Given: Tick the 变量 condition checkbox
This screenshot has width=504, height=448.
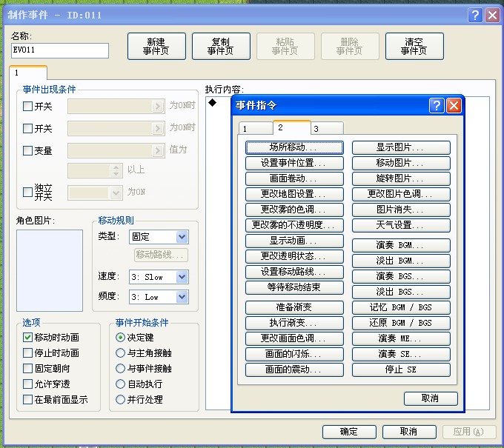Looking at the screenshot, I should 28,150.
